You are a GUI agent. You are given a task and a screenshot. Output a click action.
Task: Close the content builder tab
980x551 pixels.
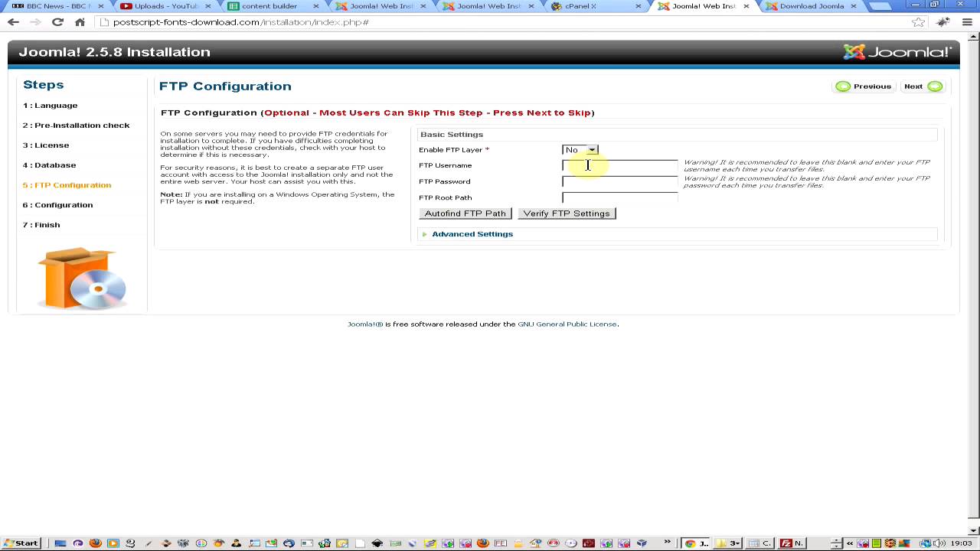pyautogui.click(x=316, y=6)
